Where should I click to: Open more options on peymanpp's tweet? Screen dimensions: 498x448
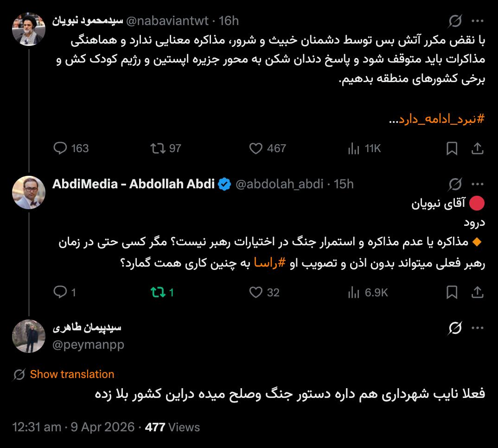coord(478,328)
